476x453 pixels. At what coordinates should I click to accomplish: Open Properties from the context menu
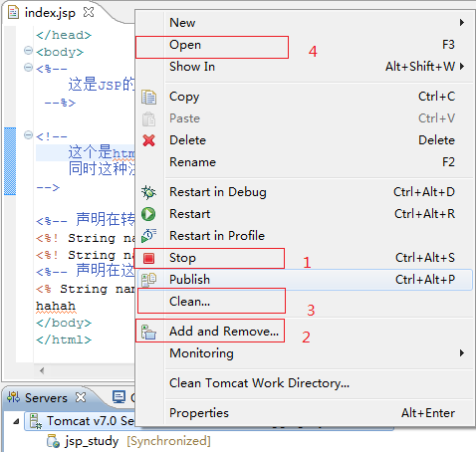[x=305, y=413]
